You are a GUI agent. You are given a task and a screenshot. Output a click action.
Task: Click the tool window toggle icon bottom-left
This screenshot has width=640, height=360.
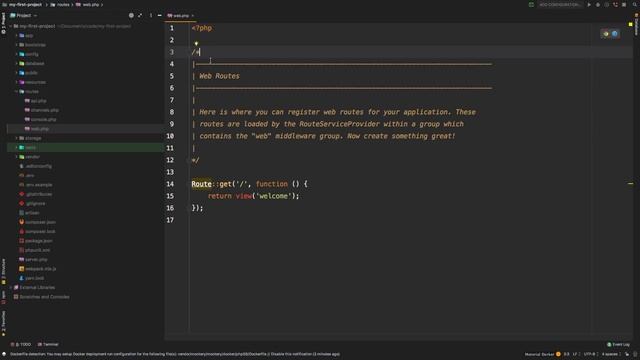click(x=4, y=354)
